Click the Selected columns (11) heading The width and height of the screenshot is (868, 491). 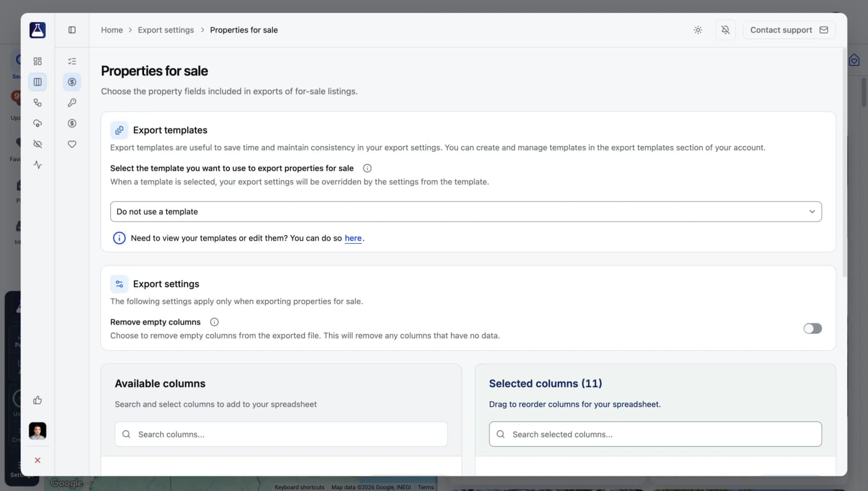point(545,384)
